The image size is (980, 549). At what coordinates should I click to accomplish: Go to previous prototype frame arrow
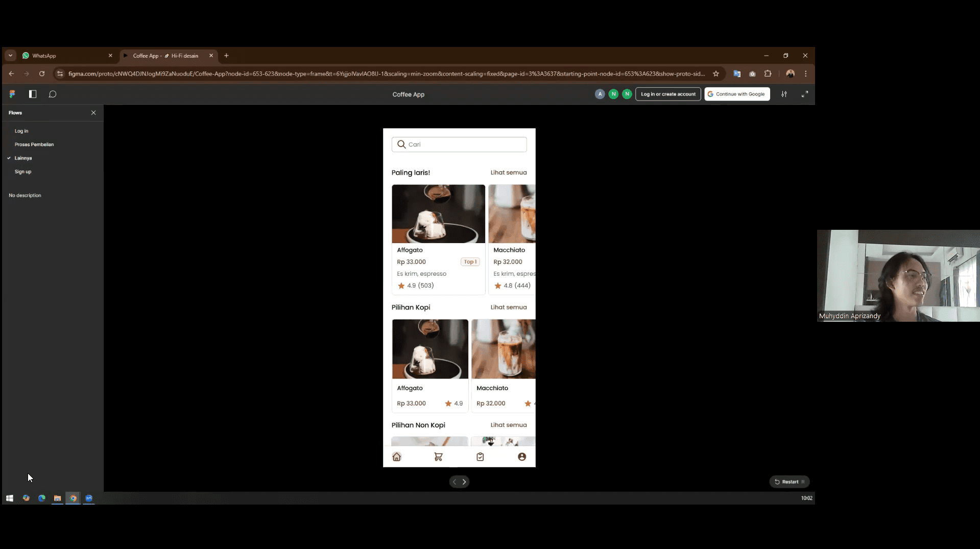pos(455,482)
